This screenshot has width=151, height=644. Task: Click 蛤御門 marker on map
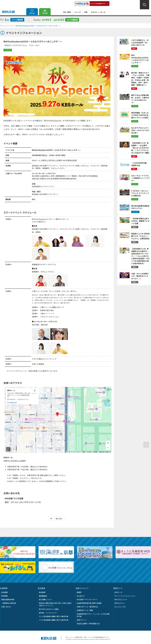pos(69,422)
